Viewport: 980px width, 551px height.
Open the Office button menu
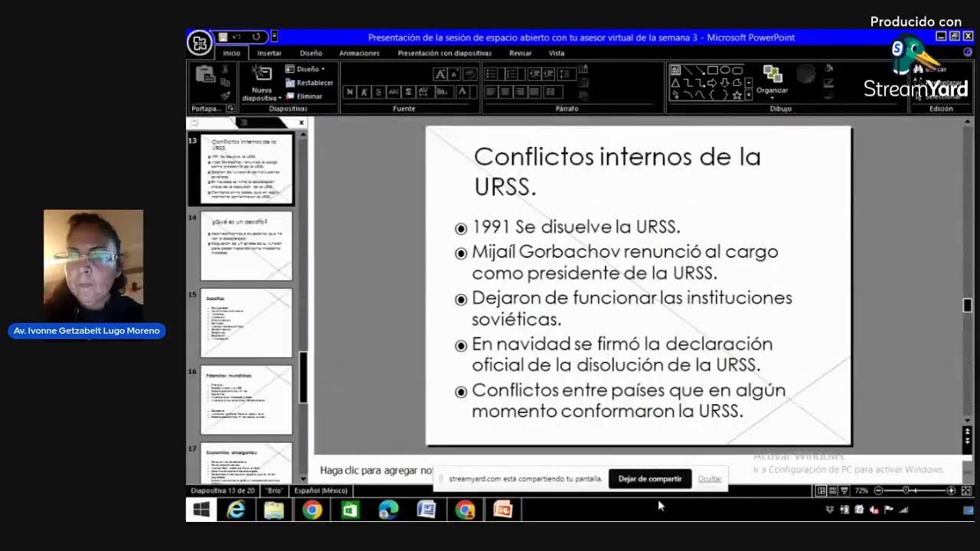coord(199,43)
